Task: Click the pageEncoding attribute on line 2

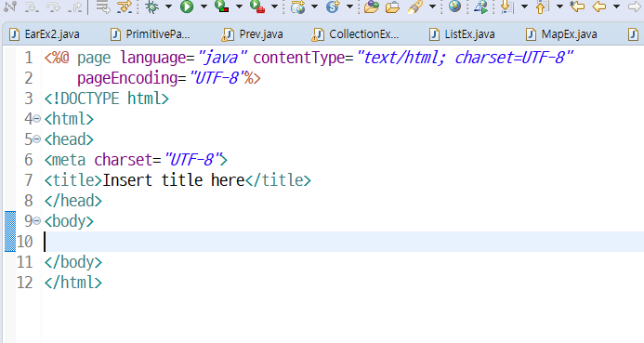Action: 127,78
